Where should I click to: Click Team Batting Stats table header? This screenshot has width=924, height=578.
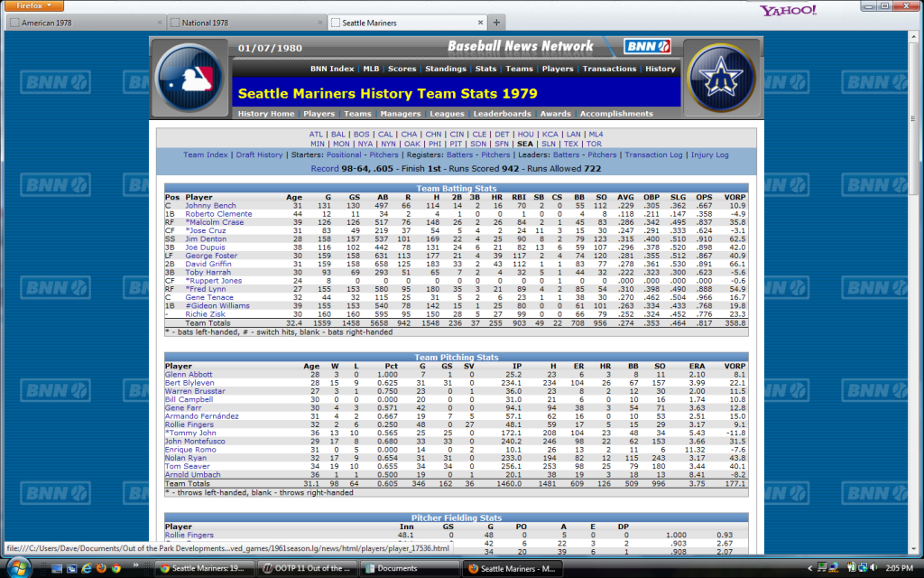pyautogui.click(x=456, y=188)
